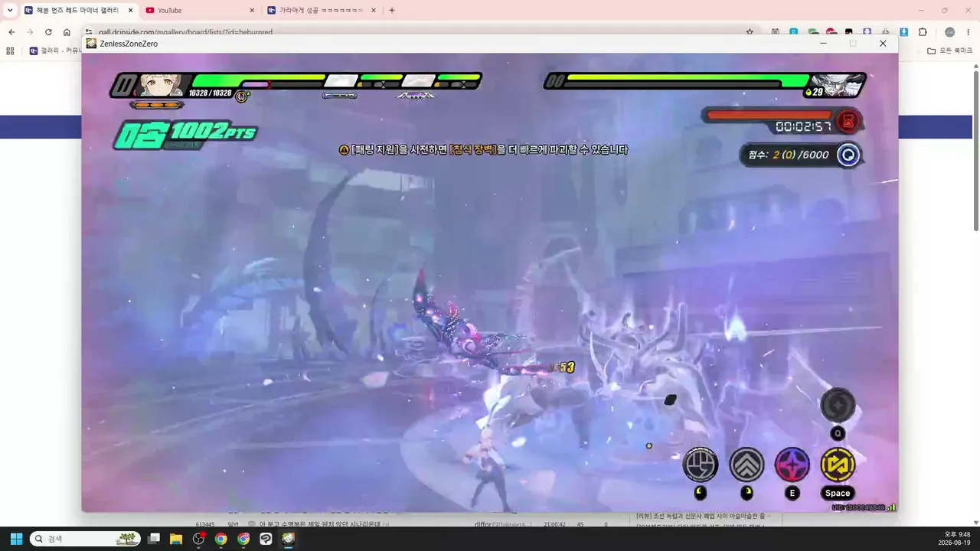Click the basic attack fist skill icon

701,465
